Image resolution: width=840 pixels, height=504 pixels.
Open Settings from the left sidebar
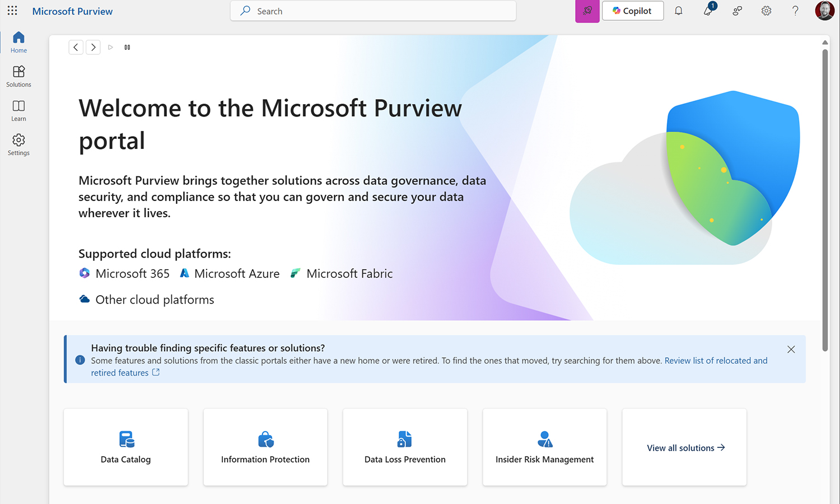pos(18,144)
